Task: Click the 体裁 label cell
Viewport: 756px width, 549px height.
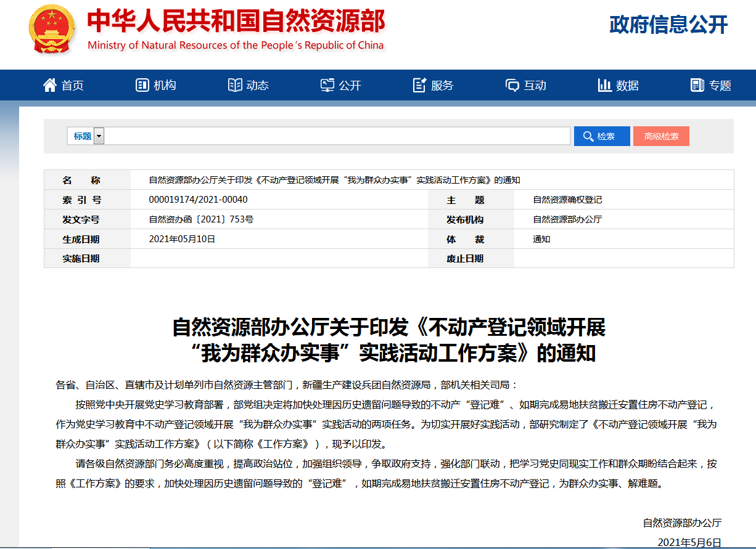Action: coord(471,239)
